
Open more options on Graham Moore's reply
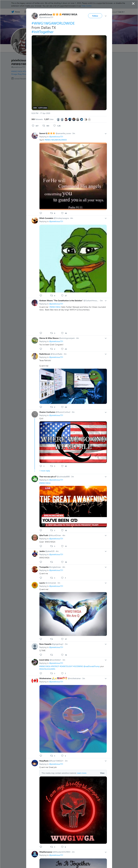pos(106,301)
